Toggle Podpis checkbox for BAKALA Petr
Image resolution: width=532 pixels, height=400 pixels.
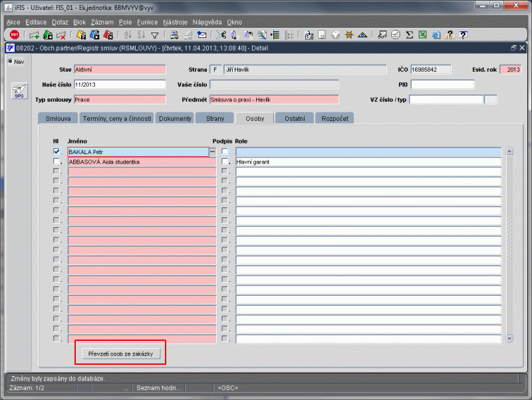[225, 151]
